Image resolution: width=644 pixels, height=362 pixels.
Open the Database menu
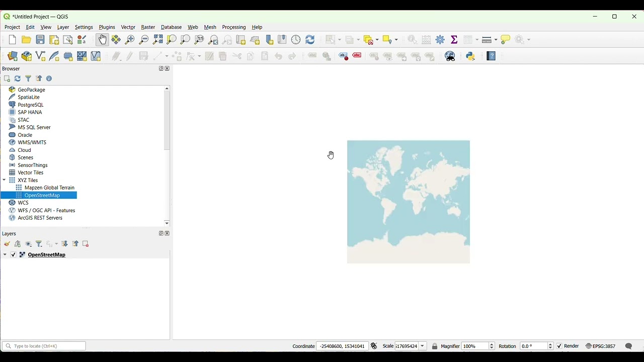click(x=172, y=27)
